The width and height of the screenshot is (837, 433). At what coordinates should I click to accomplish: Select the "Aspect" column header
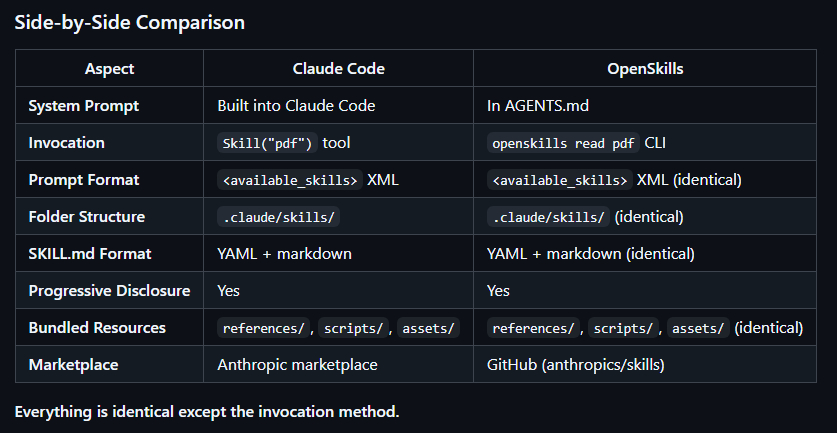pos(109,68)
